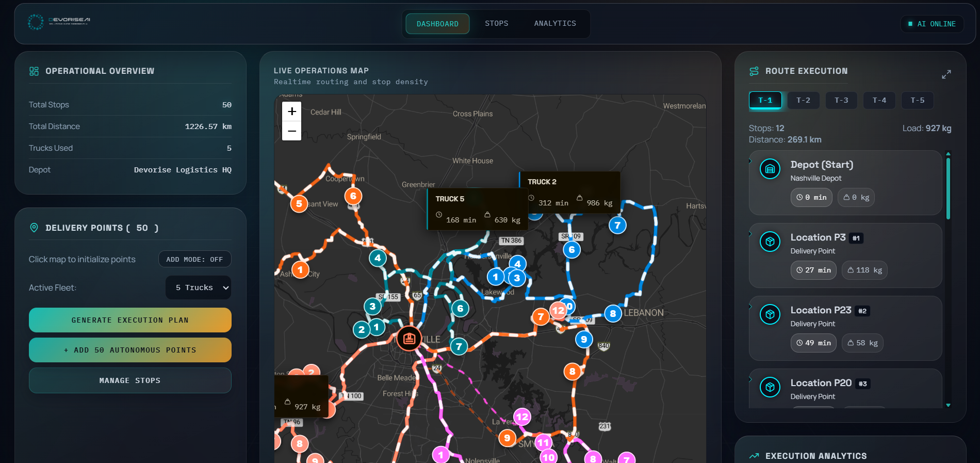The image size is (980, 463).
Task: Switch to the Analytics tab
Action: 554,24
